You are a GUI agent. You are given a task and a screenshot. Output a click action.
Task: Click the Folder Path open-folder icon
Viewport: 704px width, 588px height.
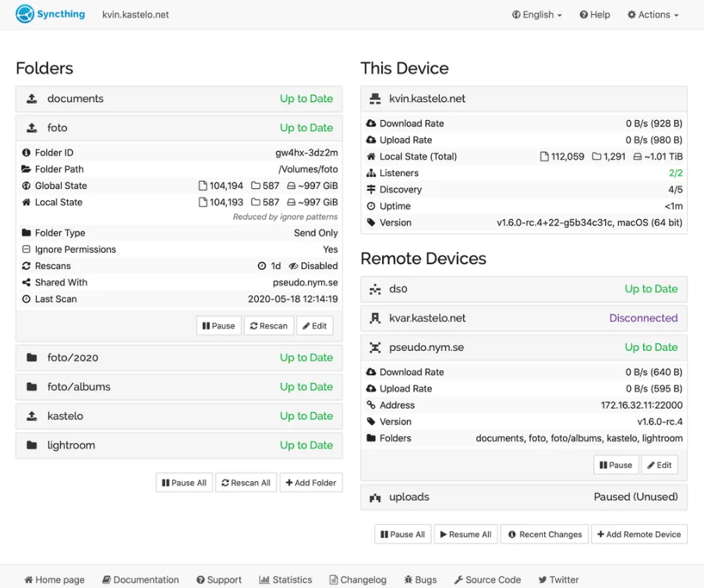[26, 169]
